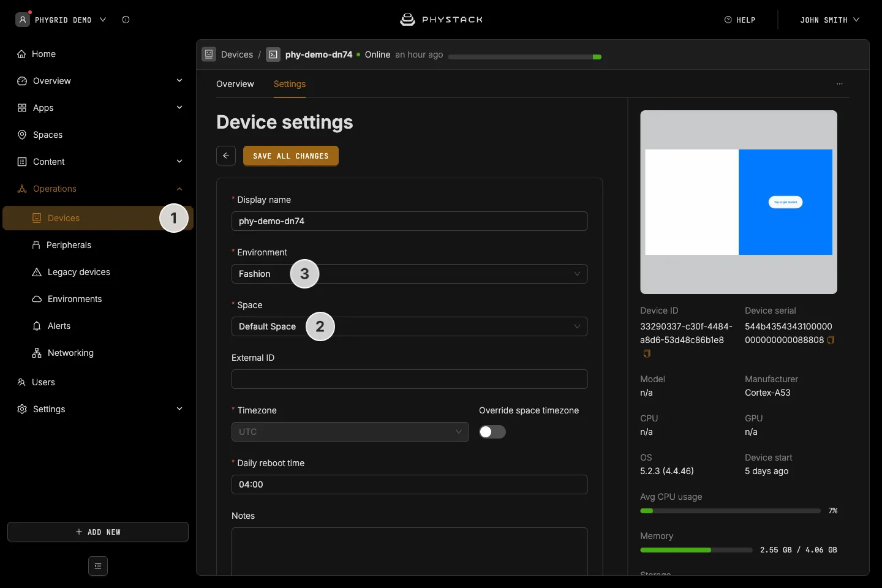The height and width of the screenshot is (588, 882).
Task: Click the sidebar collapse icon
Action: (x=98, y=566)
